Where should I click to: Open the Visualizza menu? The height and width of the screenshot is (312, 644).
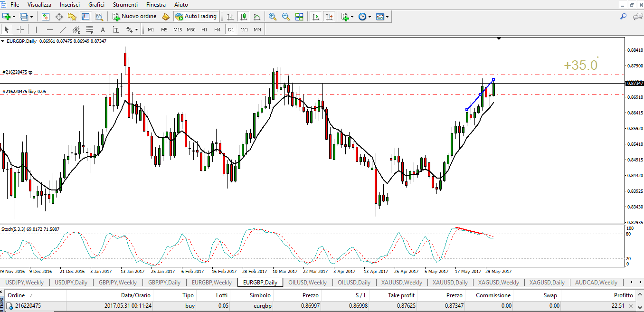39,4
